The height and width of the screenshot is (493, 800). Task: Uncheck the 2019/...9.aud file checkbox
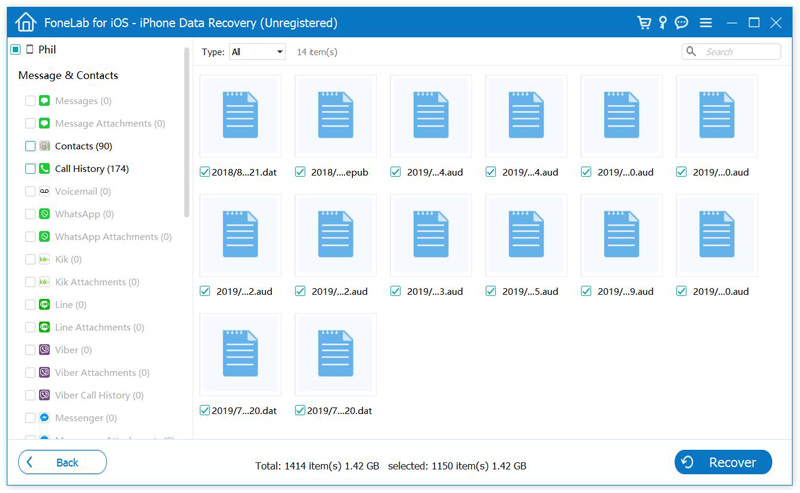586,291
